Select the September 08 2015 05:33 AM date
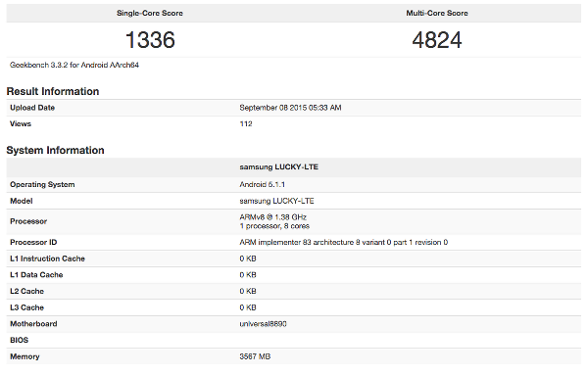Viewport: 588px width, 376px height. coord(290,108)
